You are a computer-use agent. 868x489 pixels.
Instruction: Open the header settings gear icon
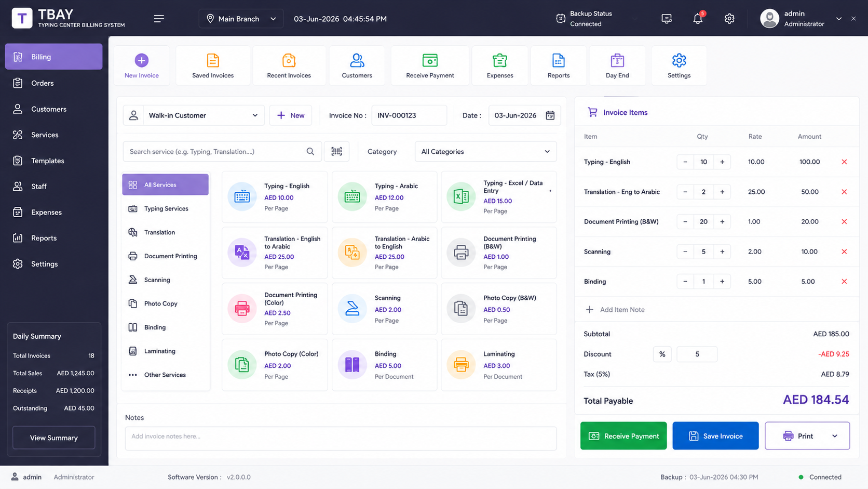point(729,19)
